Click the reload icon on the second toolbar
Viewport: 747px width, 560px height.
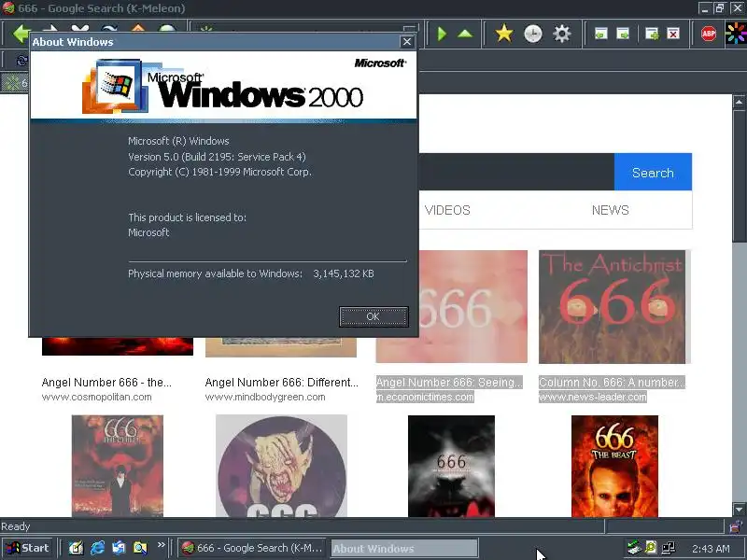[x=21, y=61]
